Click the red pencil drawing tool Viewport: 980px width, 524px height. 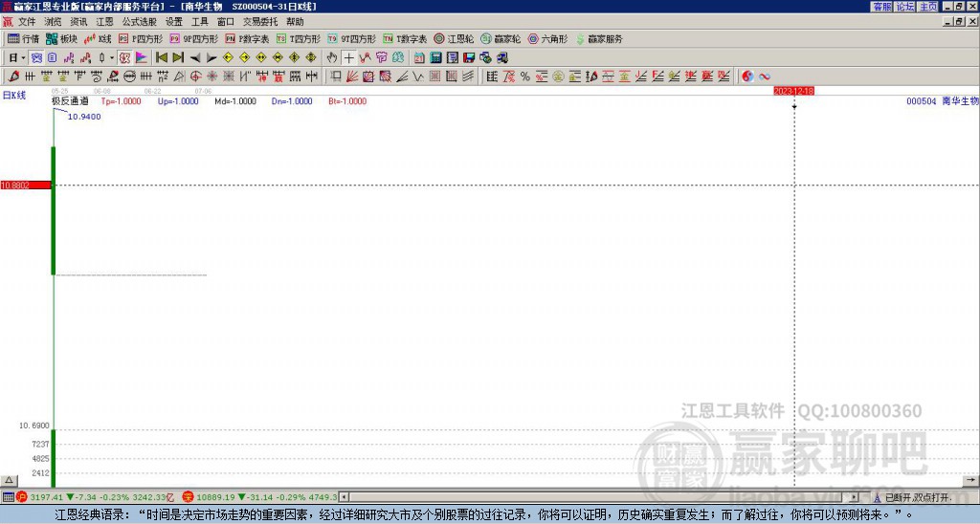click(13, 76)
